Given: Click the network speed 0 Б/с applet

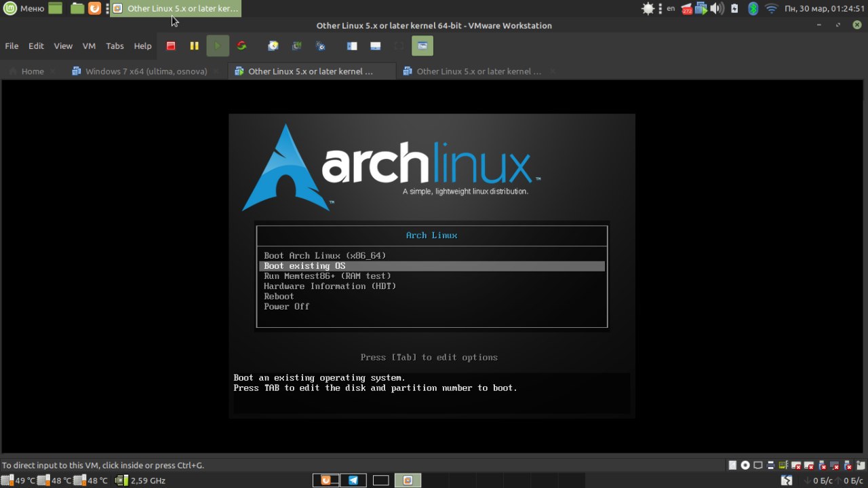Looking at the screenshot, I should pos(833,481).
